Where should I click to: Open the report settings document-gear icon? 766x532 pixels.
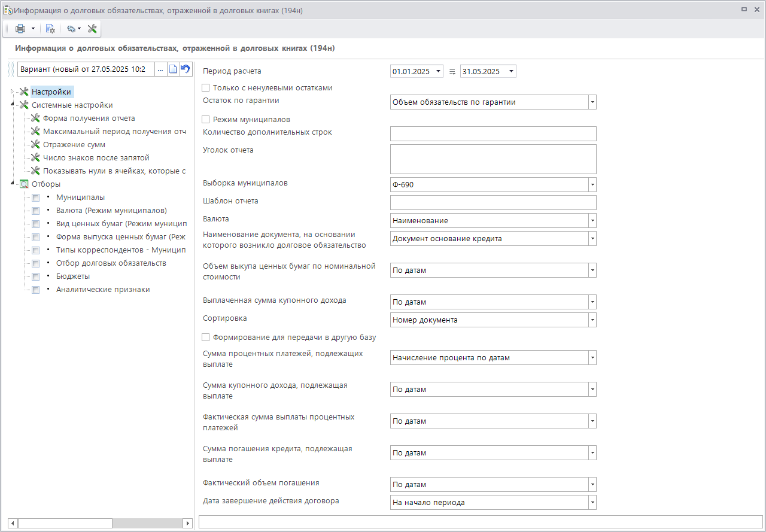(x=50, y=29)
